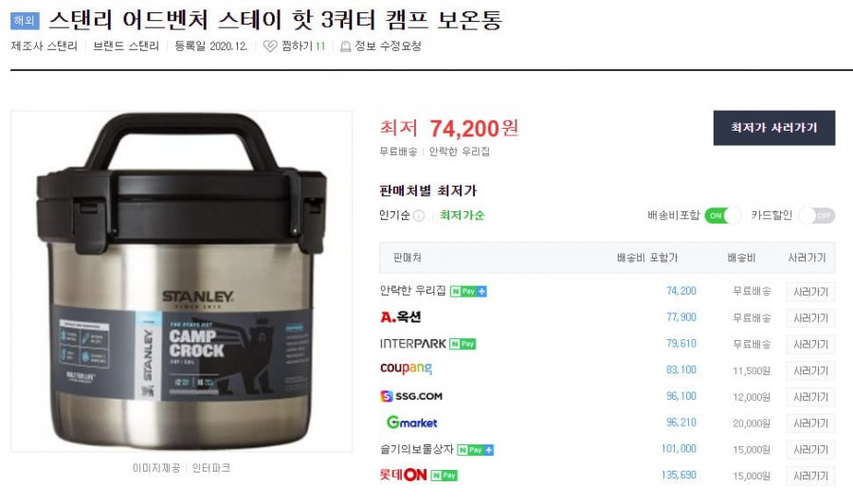This screenshot has height=504, width=853.
Task: Click the 롯데ON seller logo
Action: point(403,475)
